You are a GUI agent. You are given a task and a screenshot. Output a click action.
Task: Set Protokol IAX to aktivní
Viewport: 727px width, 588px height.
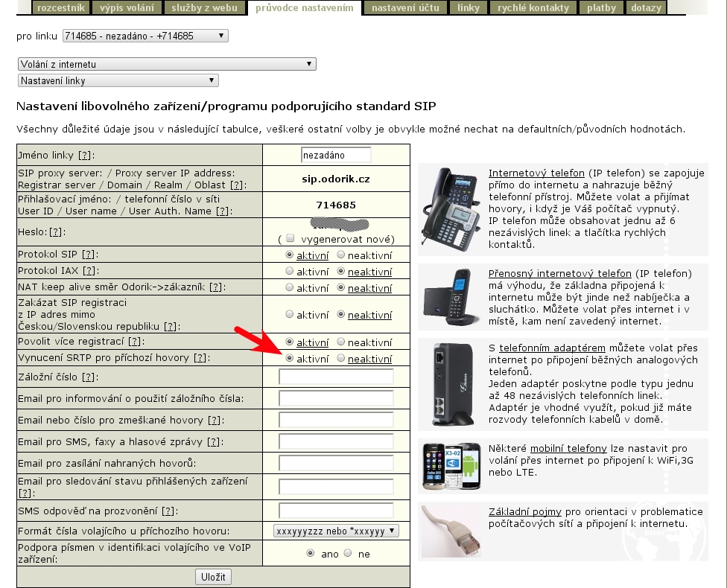(290, 272)
